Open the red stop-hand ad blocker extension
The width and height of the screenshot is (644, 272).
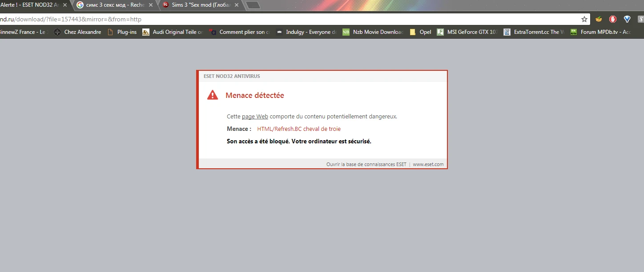click(612, 19)
